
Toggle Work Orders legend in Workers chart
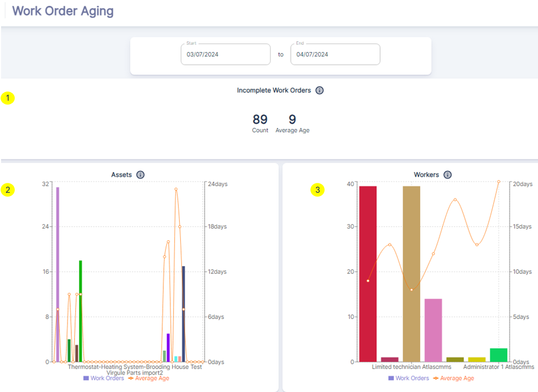click(x=408, y=378)
